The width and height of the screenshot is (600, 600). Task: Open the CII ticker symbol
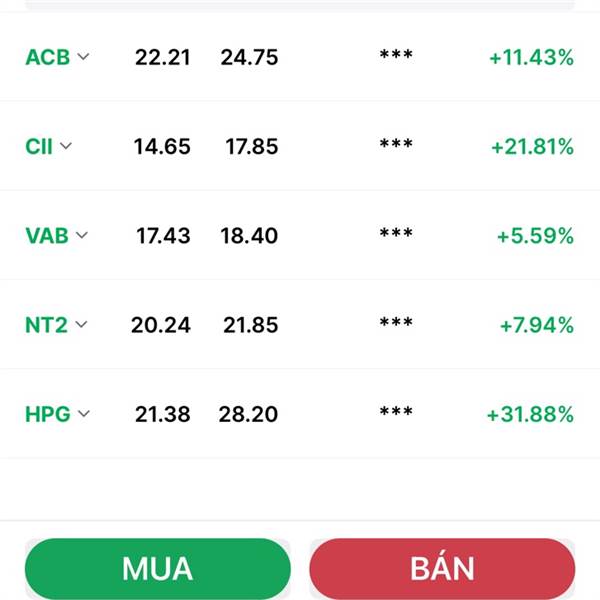[39, 147]
